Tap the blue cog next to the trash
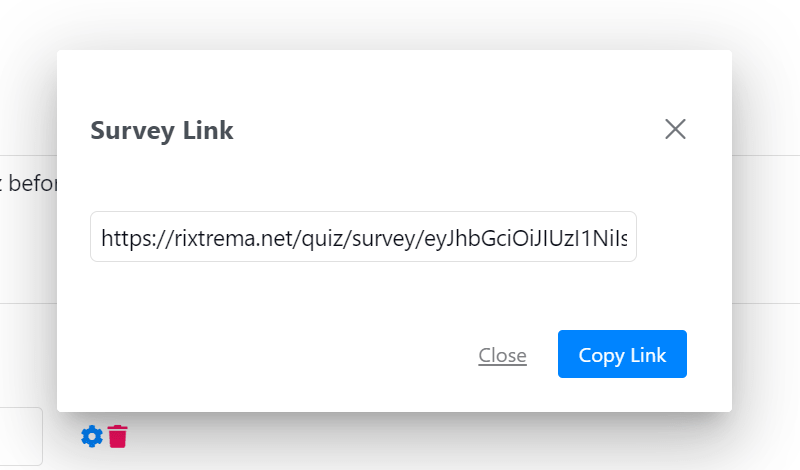The image size is (800, 470). pos(92,436)
